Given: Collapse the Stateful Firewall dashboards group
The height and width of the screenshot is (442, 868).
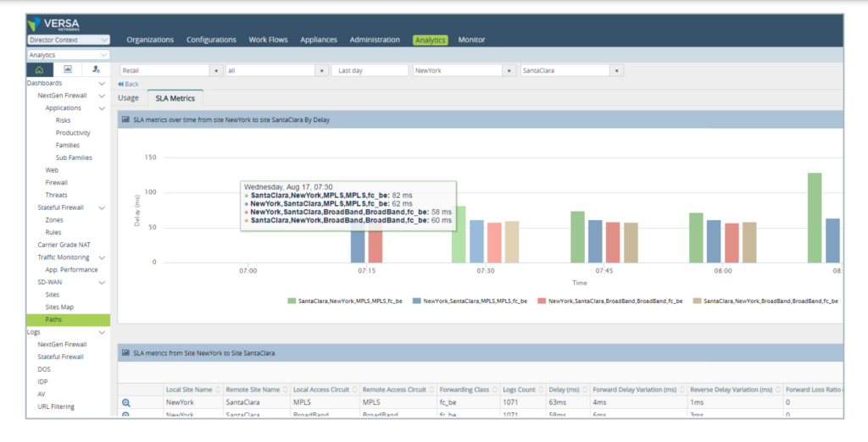Looking at the screenshot, I should (102, 208).
